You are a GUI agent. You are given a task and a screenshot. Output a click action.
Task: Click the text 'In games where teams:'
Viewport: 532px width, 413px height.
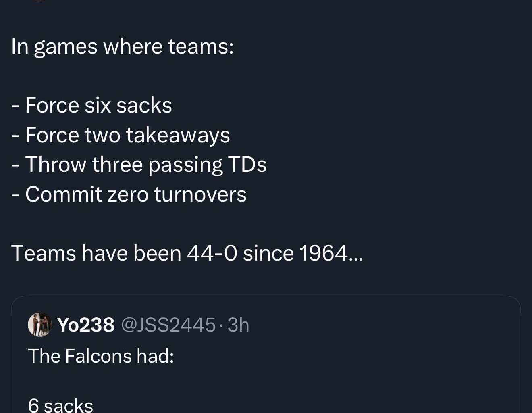click(x=122, y=46)
